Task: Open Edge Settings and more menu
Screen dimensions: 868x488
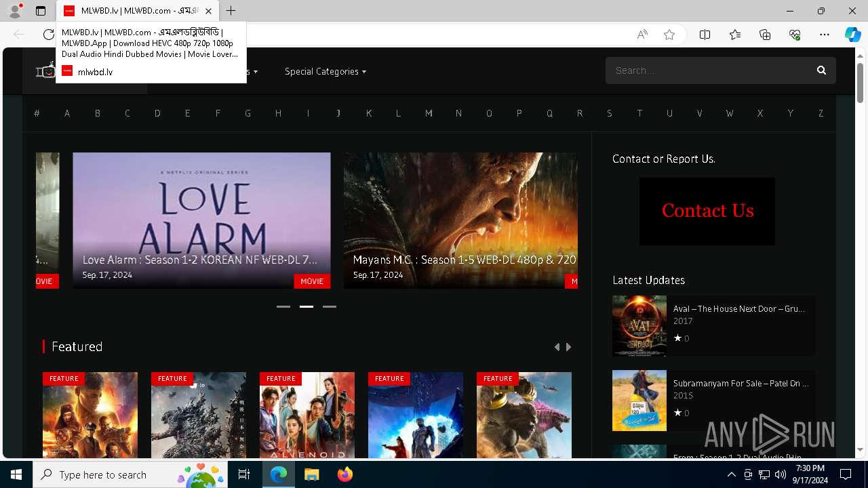Action: (825, 35)
